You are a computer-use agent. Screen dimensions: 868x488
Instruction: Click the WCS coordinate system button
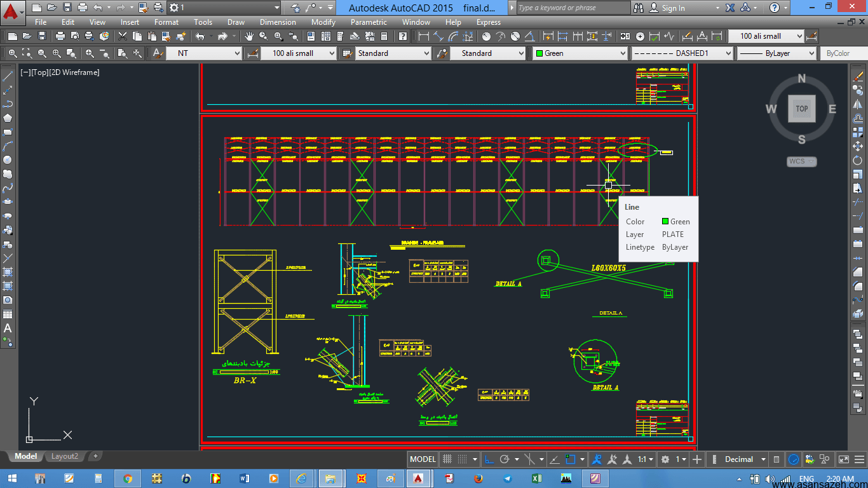(801, 161)
